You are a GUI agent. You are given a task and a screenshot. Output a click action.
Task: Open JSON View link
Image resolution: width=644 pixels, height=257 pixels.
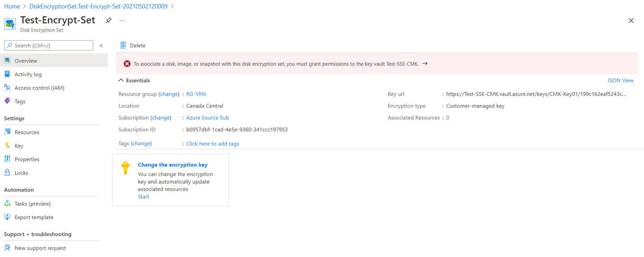pos(620,80)
